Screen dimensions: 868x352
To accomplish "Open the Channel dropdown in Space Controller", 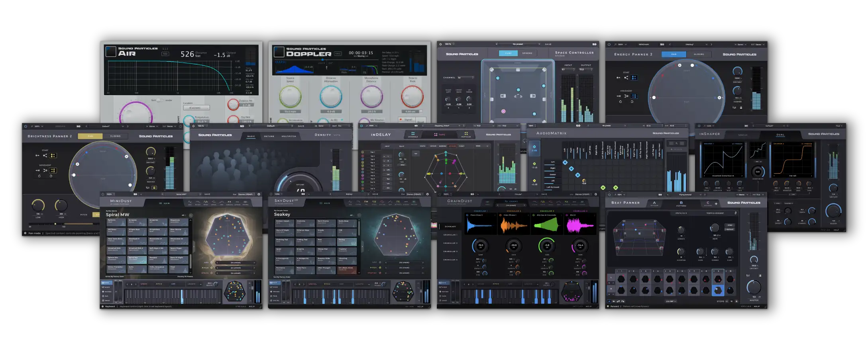I will tap(465, 78).
